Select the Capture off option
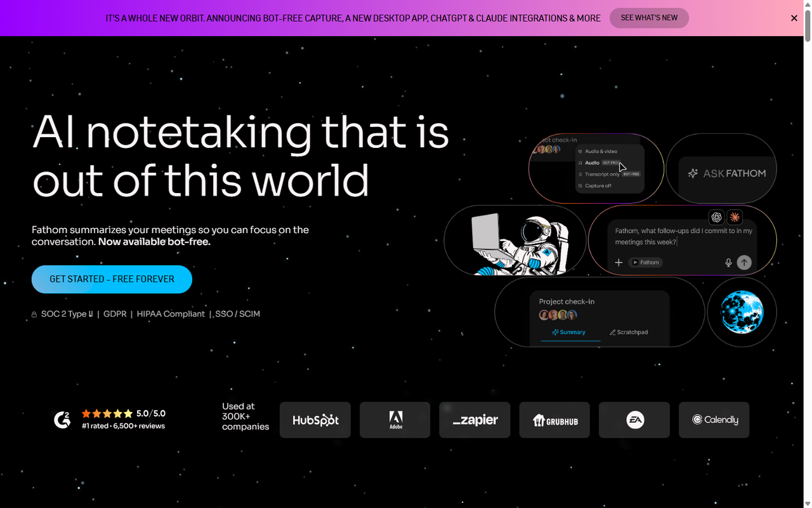 click(594, 185)
